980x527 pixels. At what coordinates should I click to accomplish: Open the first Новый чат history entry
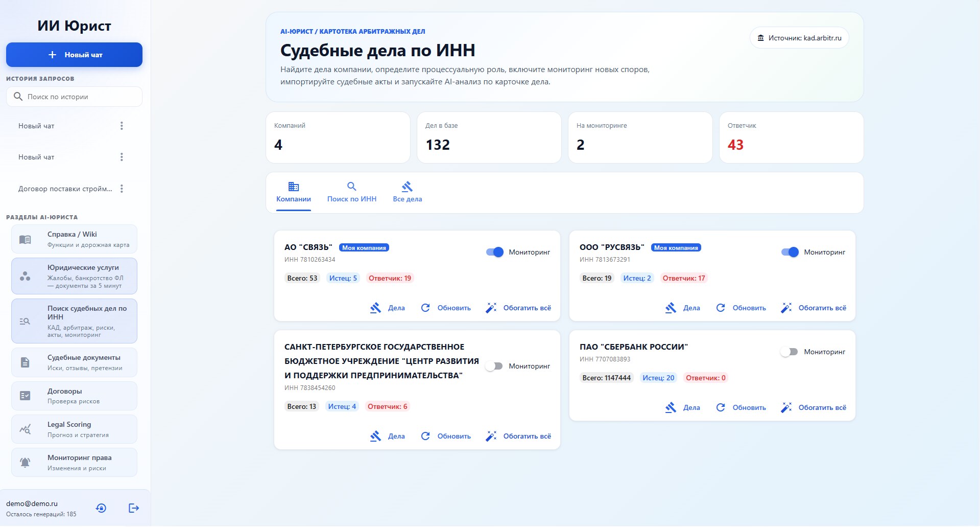click(36, 126)
